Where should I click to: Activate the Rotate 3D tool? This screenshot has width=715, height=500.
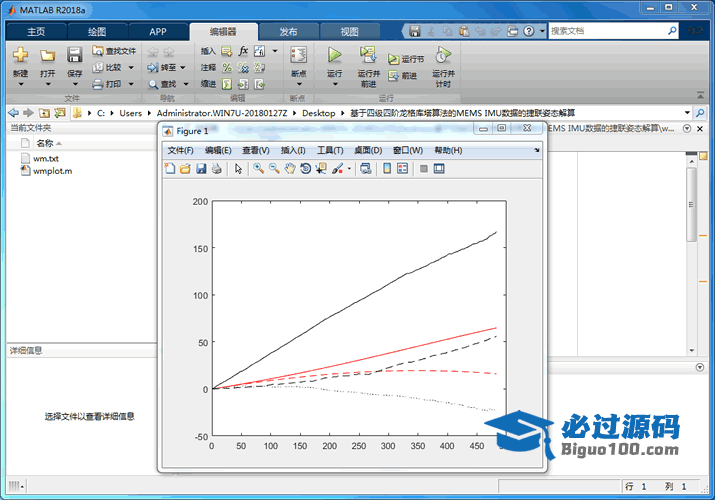point(305,169)
